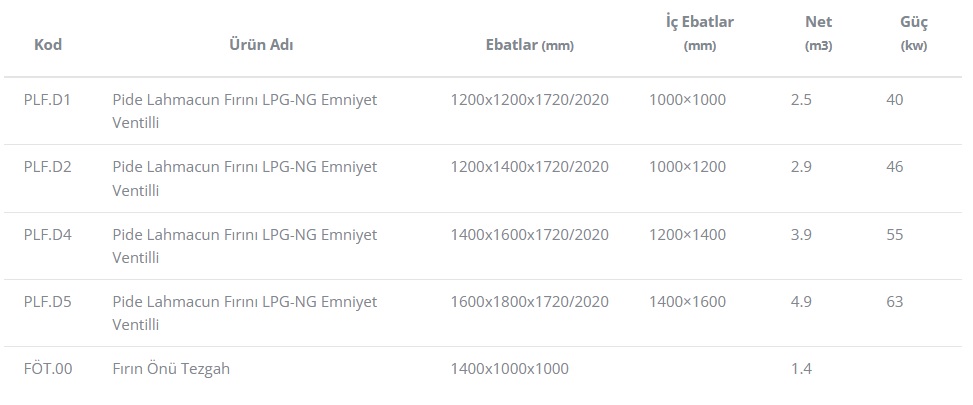This screenshot has height=405, width=973.
Task: Click the Fırın Önü Tezgah product name
Action: coord(171,369)
